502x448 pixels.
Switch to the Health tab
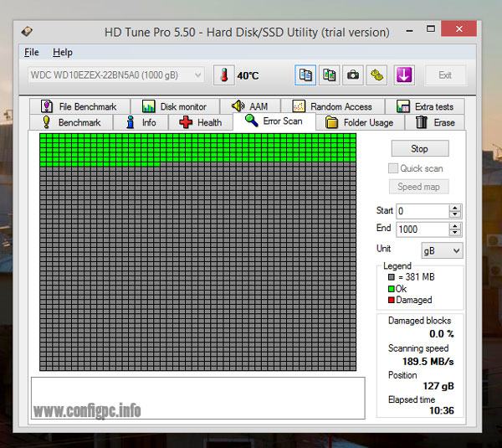(201, 122)
